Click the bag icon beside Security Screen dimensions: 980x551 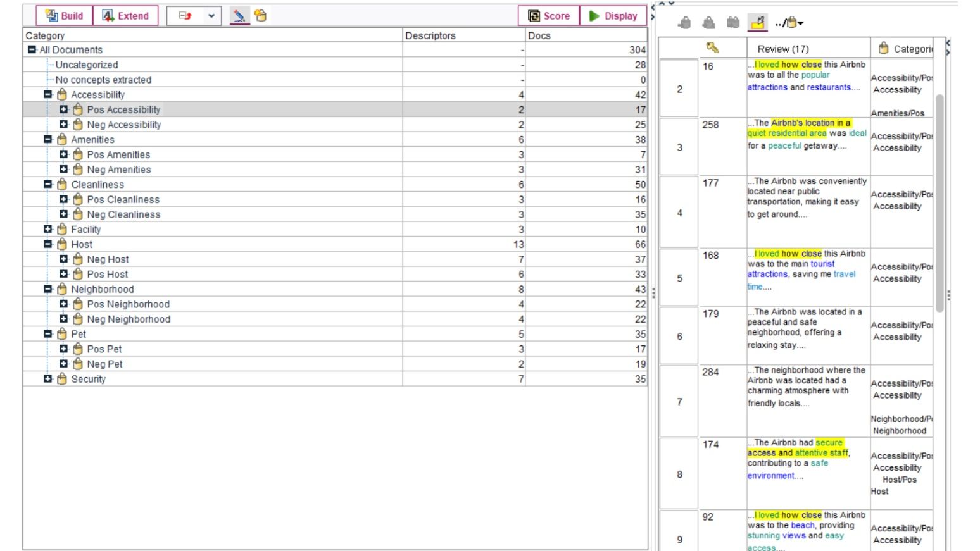tap(62, 379)
